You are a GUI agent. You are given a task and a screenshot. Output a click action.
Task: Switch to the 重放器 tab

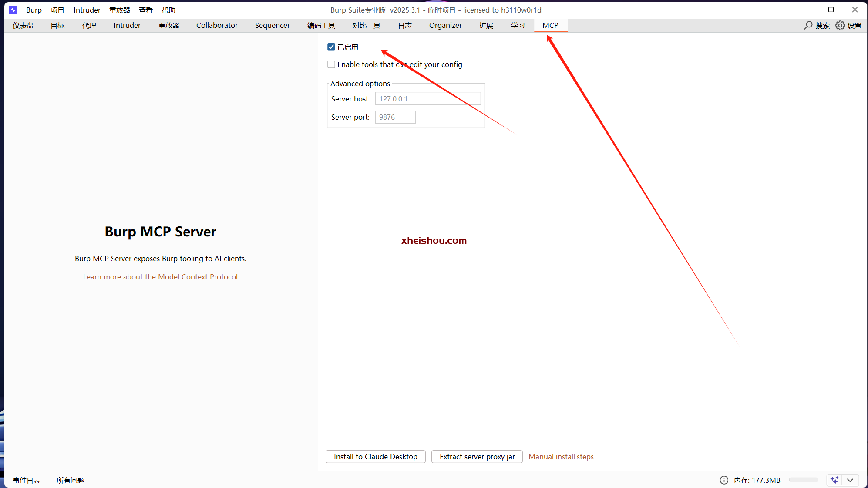tap(169, 25)
